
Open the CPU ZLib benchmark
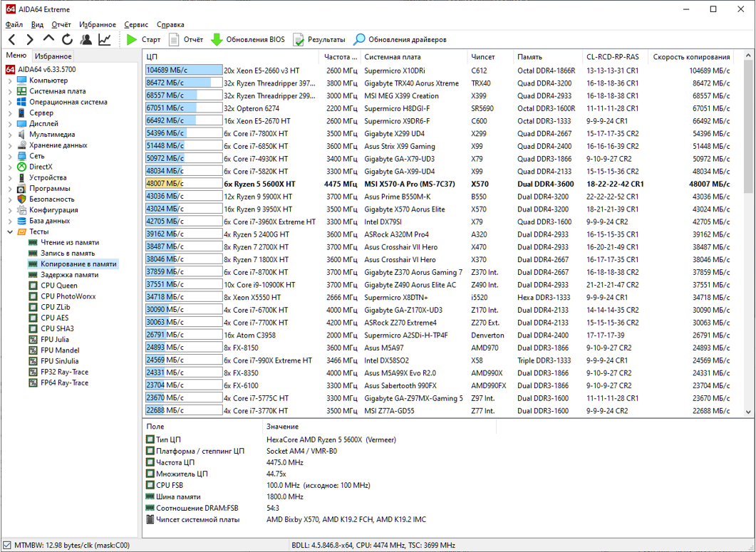[x=55, y=307]
